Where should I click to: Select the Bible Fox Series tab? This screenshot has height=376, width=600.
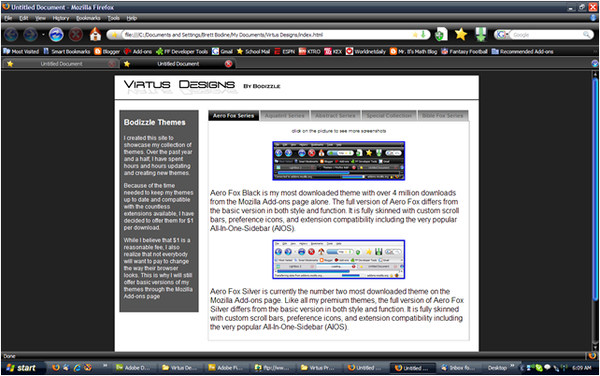point(443,116)
